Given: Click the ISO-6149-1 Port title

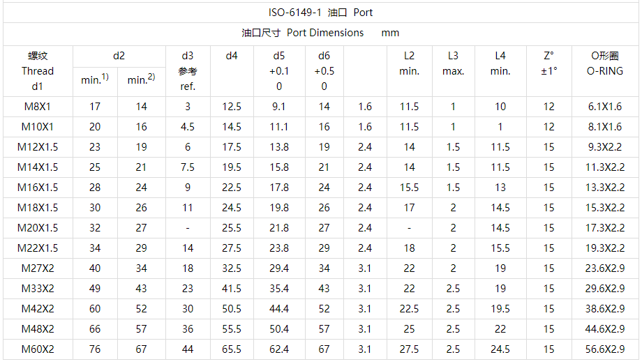Looking at the screenshot, I should tap(320, 13).
